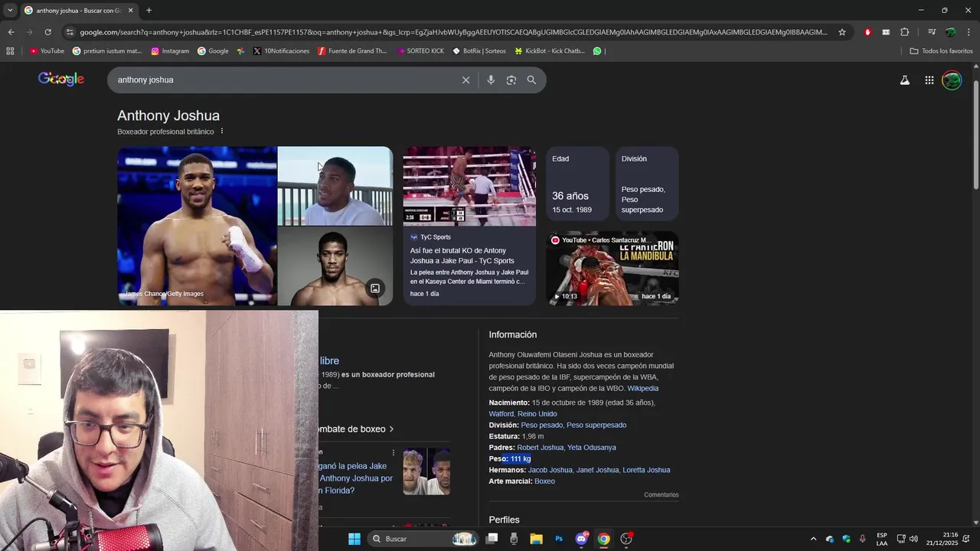Play the Carlos Santacruz YouTube video thumbnail
This screenshot has width=980, height=551.
click(612, 269)
